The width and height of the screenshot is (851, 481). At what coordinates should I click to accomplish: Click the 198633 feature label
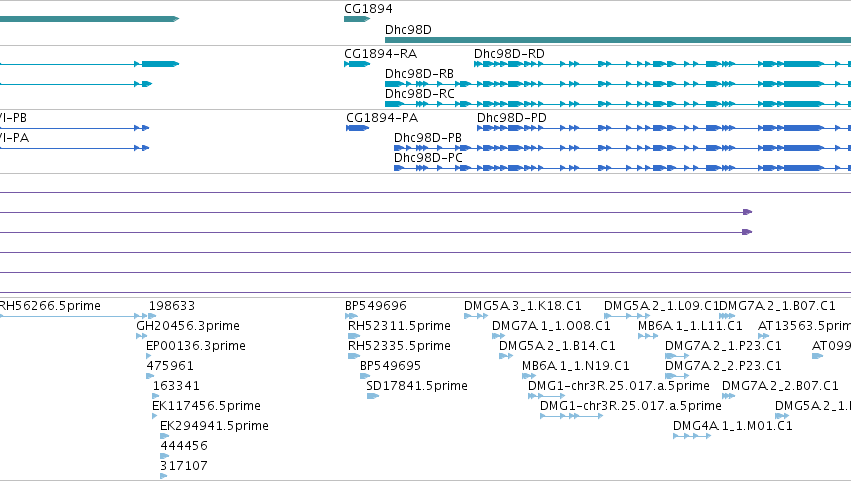coord(172,306)
